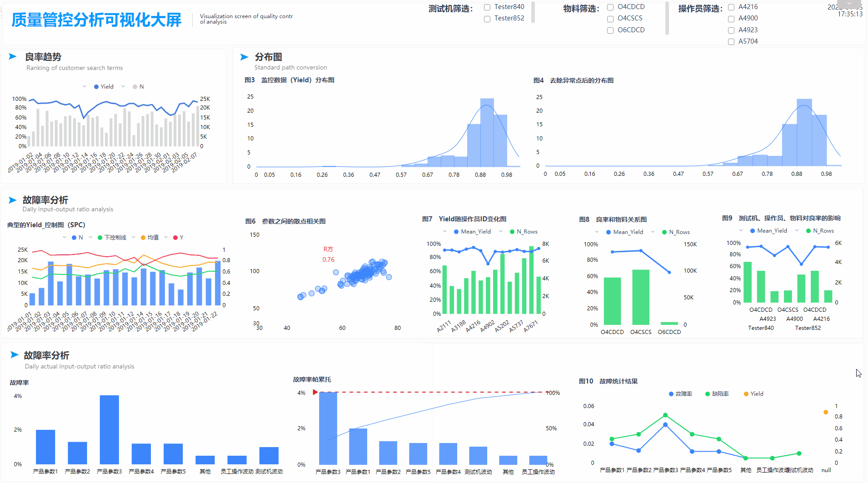Click the red triangle marker on 故障率帕累托 chart
The width and height of the screenshot is (868, 483).
[x=315, y=392]
